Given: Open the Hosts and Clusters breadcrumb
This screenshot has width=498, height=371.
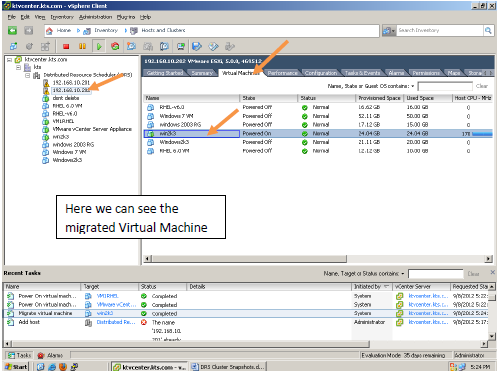Looking at the screenshot, I should 163,30.
